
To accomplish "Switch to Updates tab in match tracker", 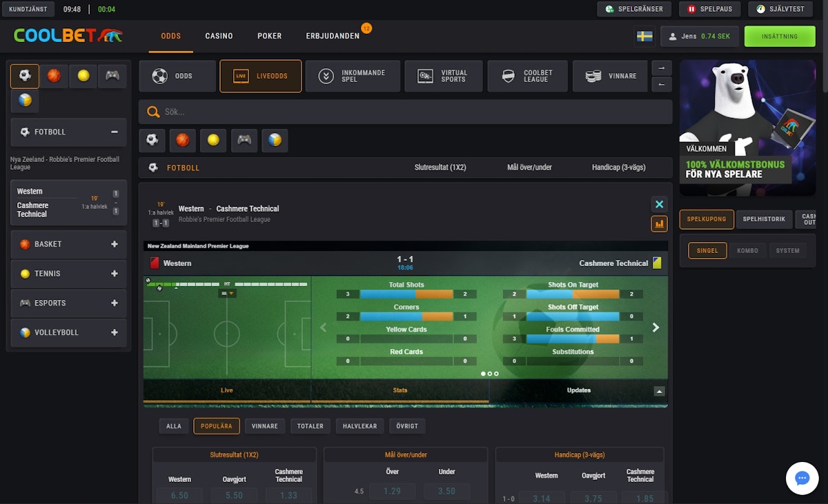I will pos(578,390).
